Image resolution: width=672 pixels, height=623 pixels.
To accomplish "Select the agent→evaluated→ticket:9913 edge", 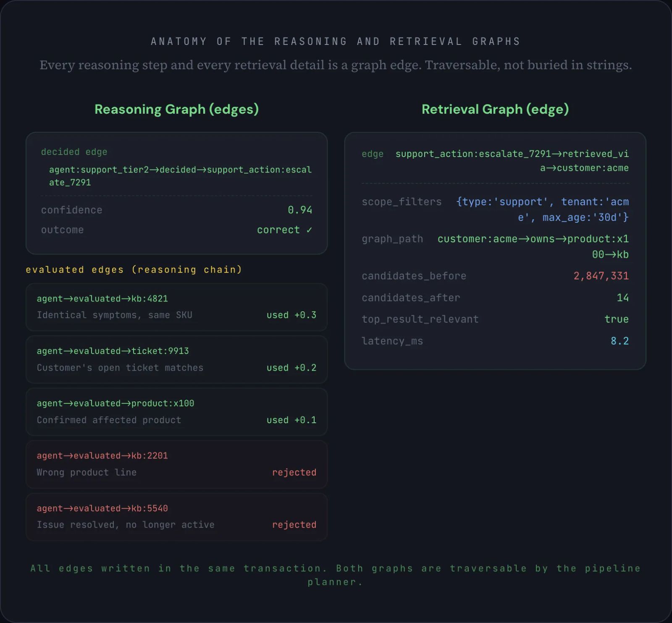I will click(113, 351).
